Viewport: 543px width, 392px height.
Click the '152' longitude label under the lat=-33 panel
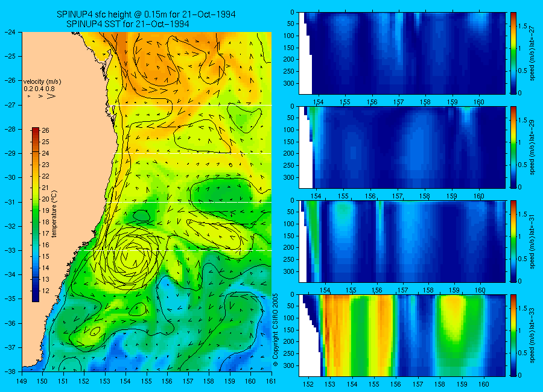308,384
